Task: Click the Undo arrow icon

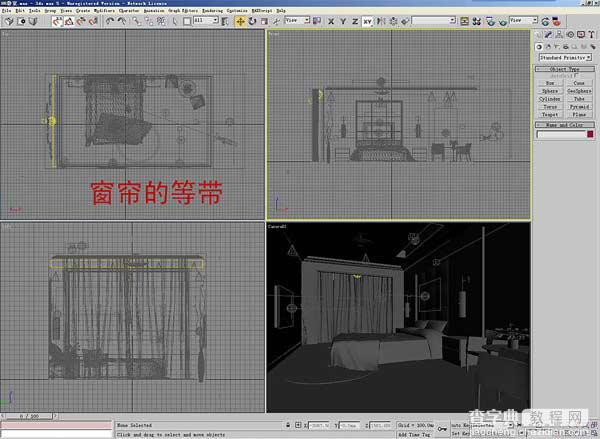Action: click(110, 21)
